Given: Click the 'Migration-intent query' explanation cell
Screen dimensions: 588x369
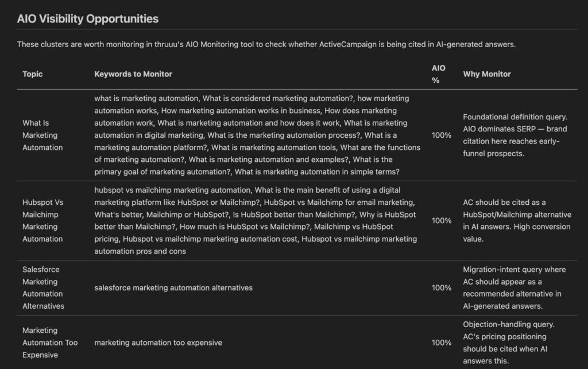Looking at the screenshot, I should pos(514,288).
